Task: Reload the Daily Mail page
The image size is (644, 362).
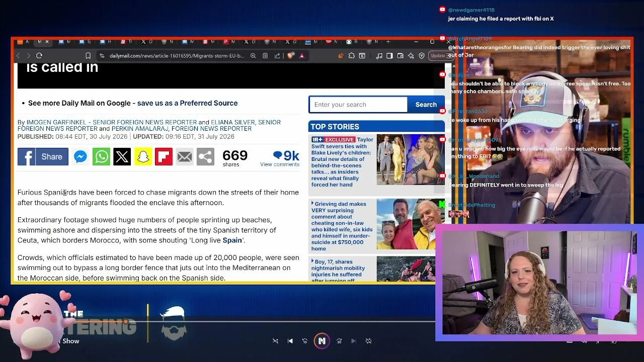Action: [x=39, y=56]
